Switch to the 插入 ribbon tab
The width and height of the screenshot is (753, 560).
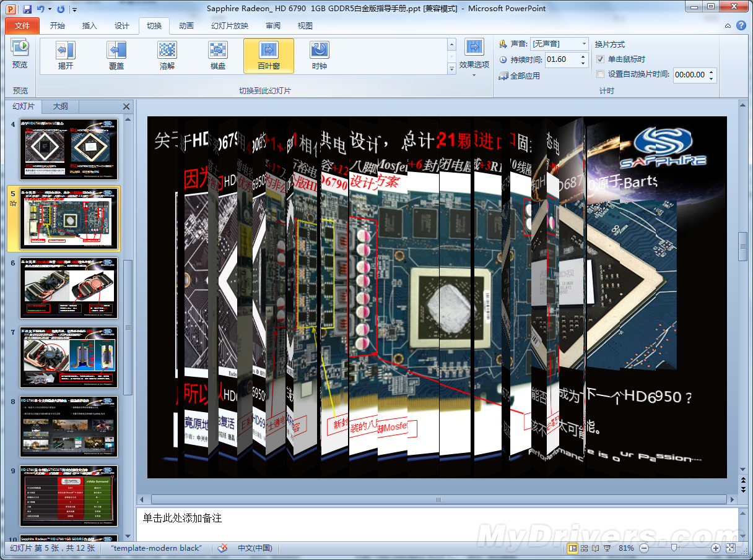(x=90, y=26)
